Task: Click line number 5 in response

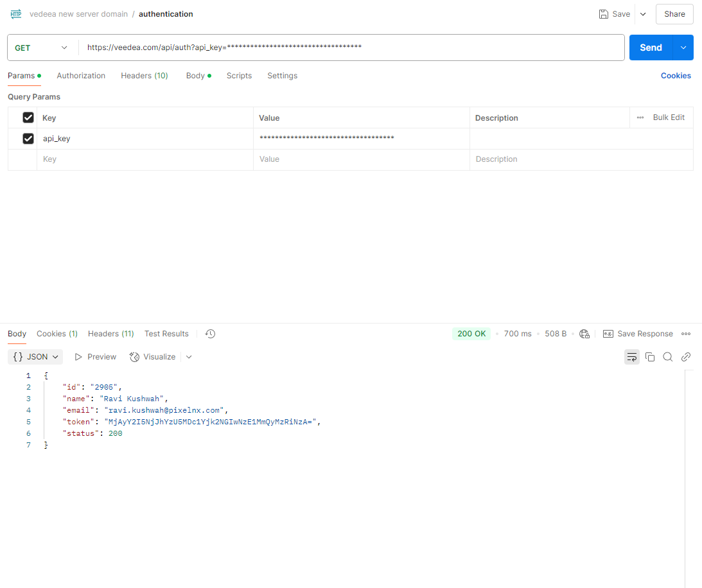Action: [x=29, y=422]
